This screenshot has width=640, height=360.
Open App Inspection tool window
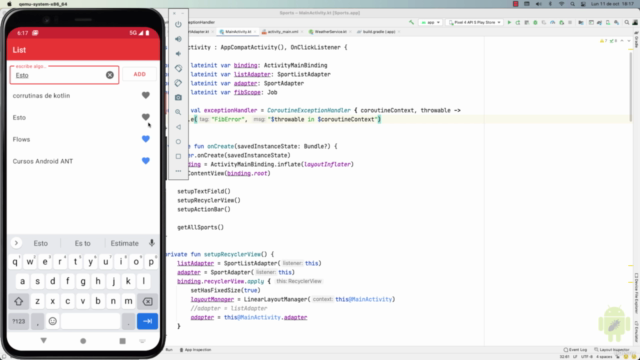click(196, 350)
